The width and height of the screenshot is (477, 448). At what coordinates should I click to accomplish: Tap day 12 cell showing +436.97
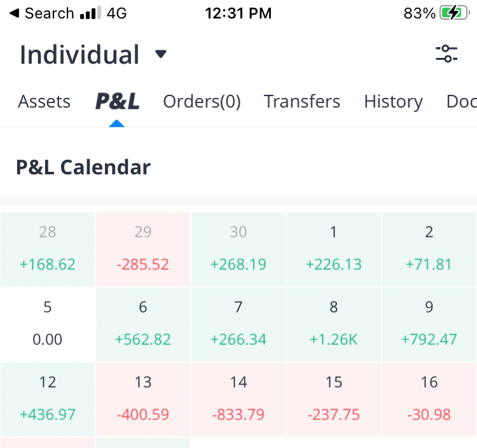click(x=48, y=399)
